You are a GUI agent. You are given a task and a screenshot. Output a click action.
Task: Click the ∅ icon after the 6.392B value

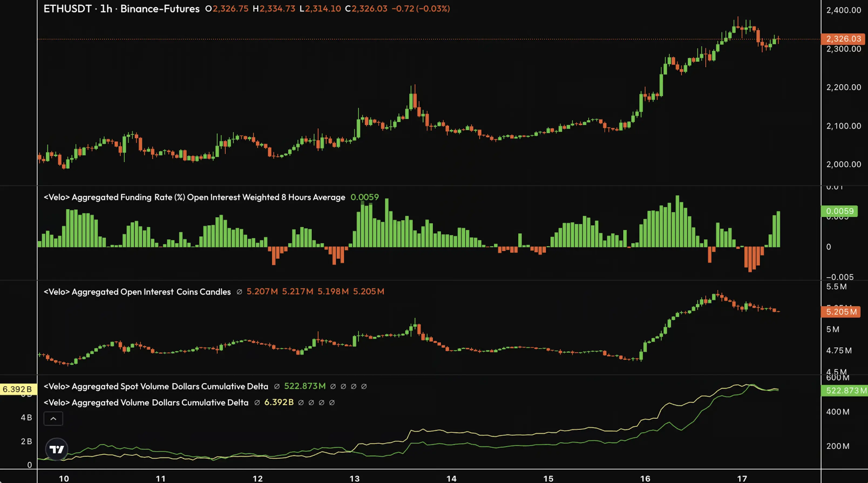point(301,403)
